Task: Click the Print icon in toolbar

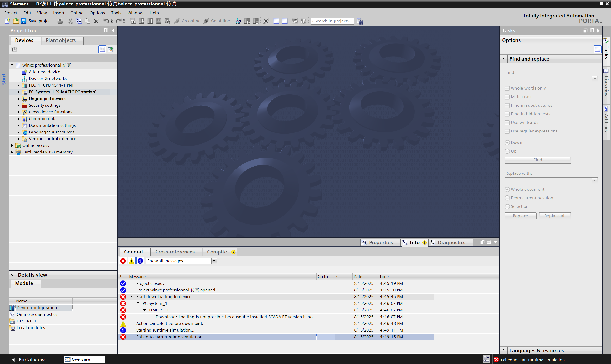Action: pos(60,21)
